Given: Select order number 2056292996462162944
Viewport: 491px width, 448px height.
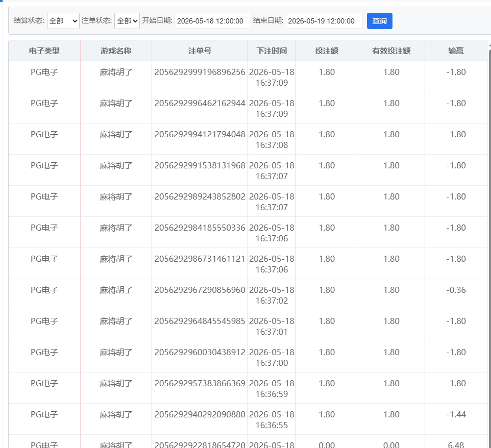Looking at the screenshot, I should pyautogui.click(x=200, y=103).
